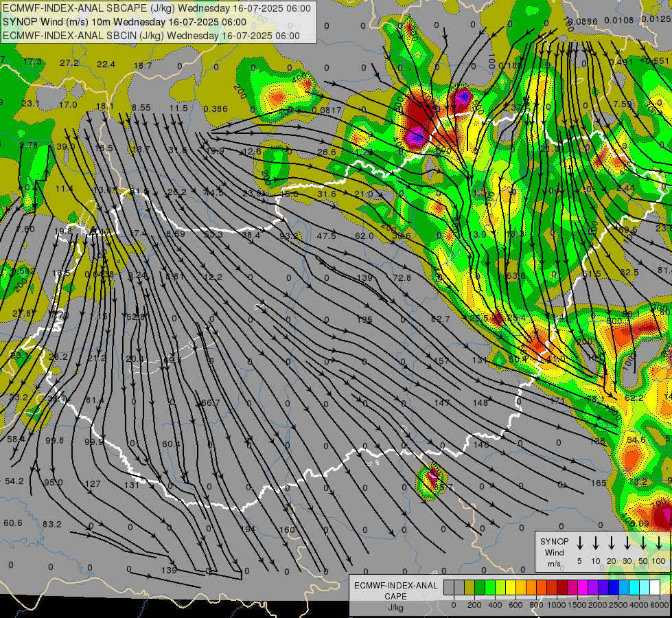Image resolution: width=672 pixels, height=618 pixels.
Task: Click the 0.0817 value on the map
Action: click(327, 111)
